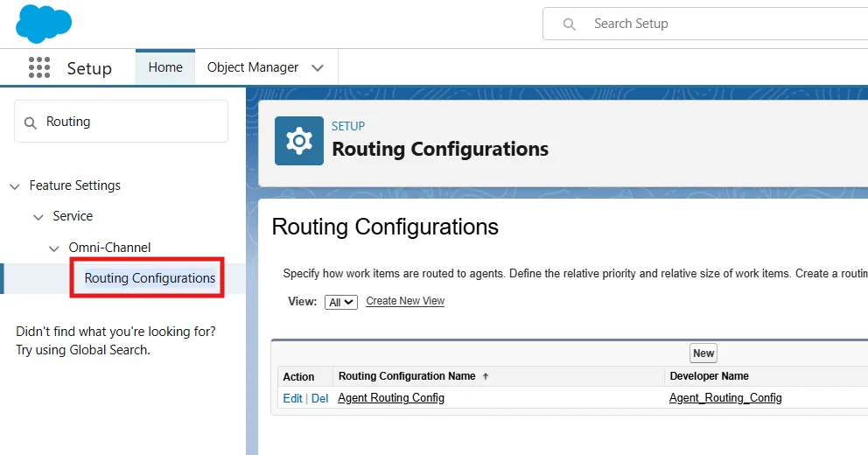Select Routing Configurations in the sidebar
This screenshot has height=455, width=868.
(150, 278)
